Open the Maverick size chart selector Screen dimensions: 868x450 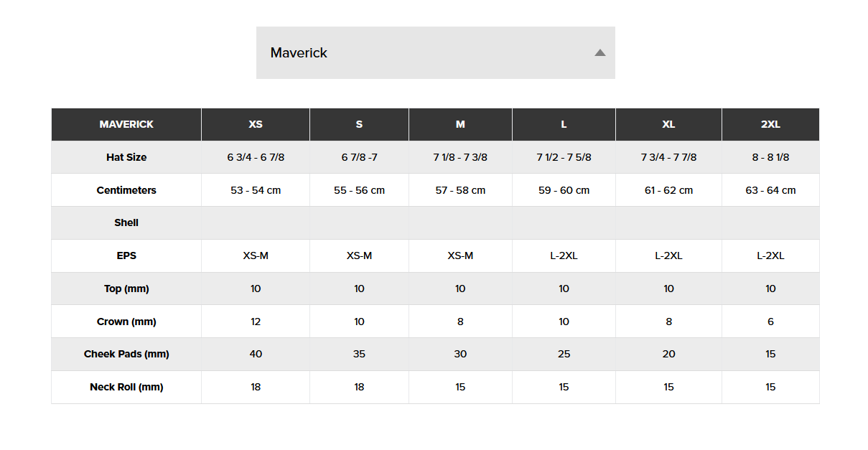click(x=435, y=52)
